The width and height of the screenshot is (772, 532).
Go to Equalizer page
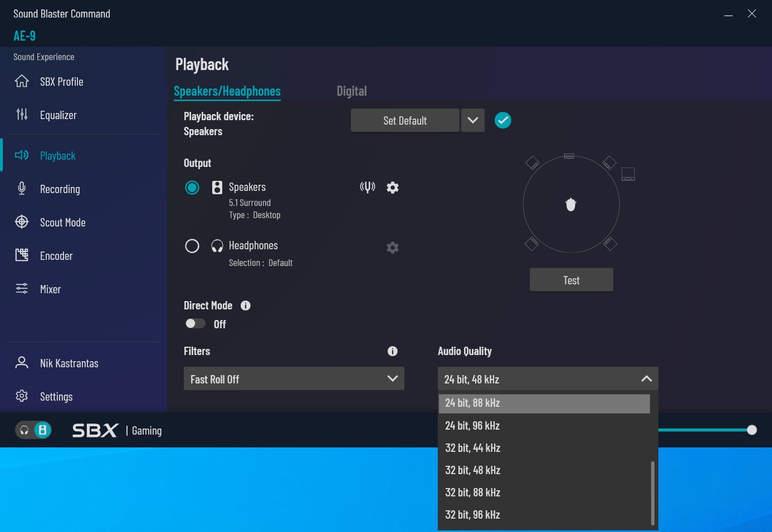pos(58,115)
